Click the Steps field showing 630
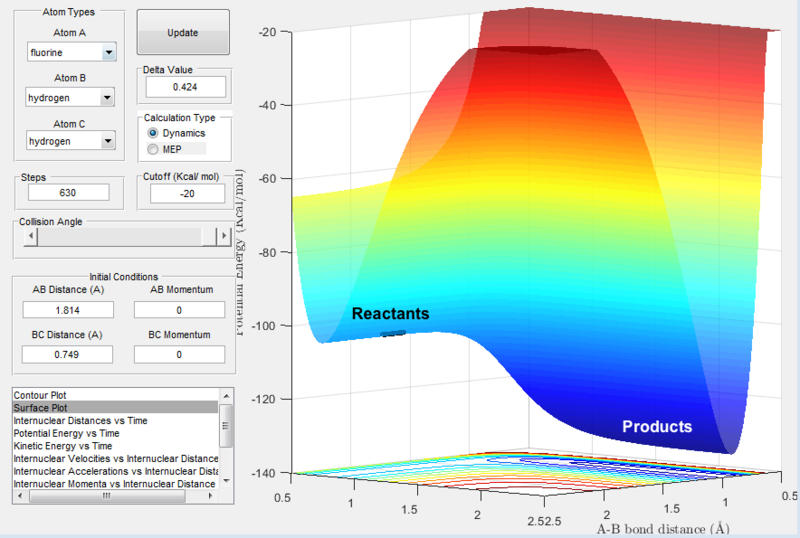Image resolution: width=800 pixels, height=538 pixels. pyautogui.click(x=68, y=192)
